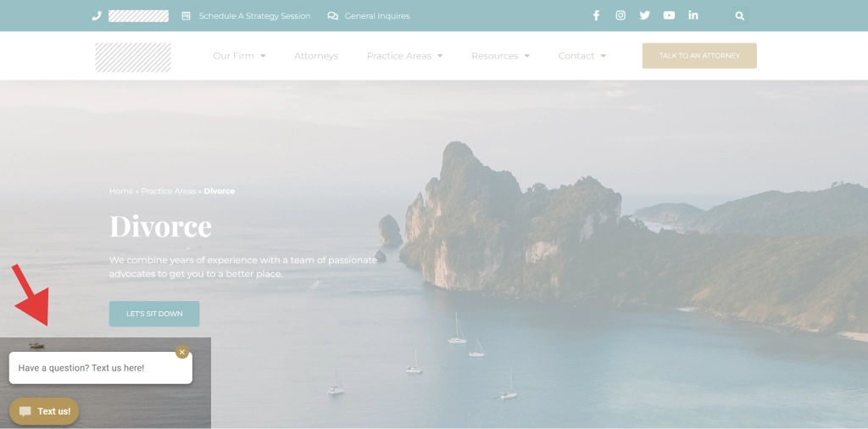Open the LinkedIn icon

[693, 15]
